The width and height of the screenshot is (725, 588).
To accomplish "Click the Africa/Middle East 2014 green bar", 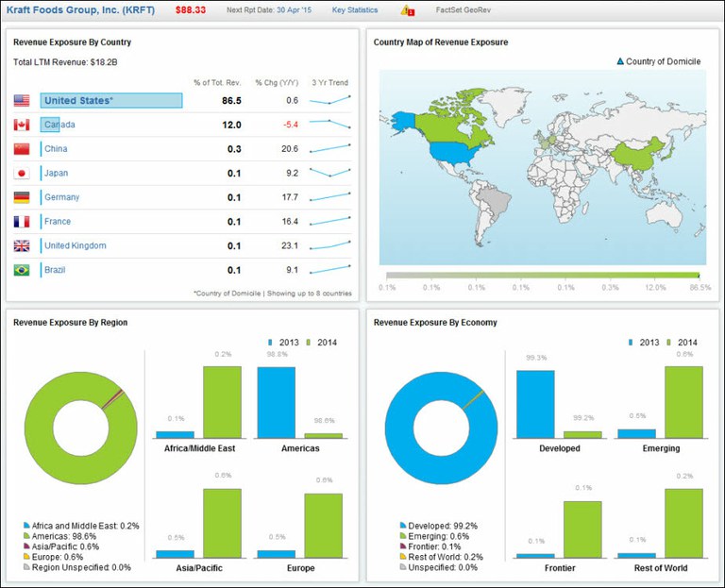I will coord(222,402).
